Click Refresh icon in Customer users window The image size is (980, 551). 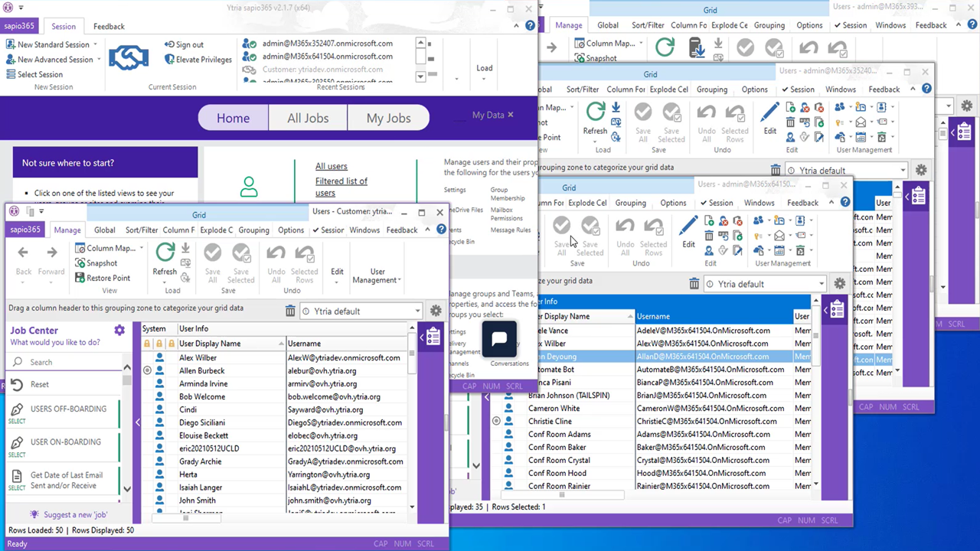coord(165,253)
